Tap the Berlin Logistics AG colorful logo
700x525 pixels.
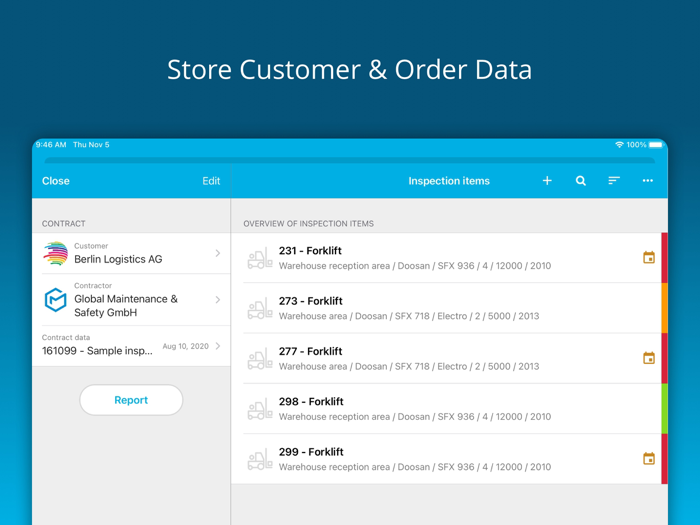point(55,253)
